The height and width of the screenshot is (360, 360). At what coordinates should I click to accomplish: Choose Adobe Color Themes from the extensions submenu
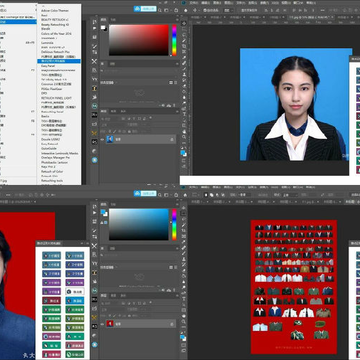[55, 11]
